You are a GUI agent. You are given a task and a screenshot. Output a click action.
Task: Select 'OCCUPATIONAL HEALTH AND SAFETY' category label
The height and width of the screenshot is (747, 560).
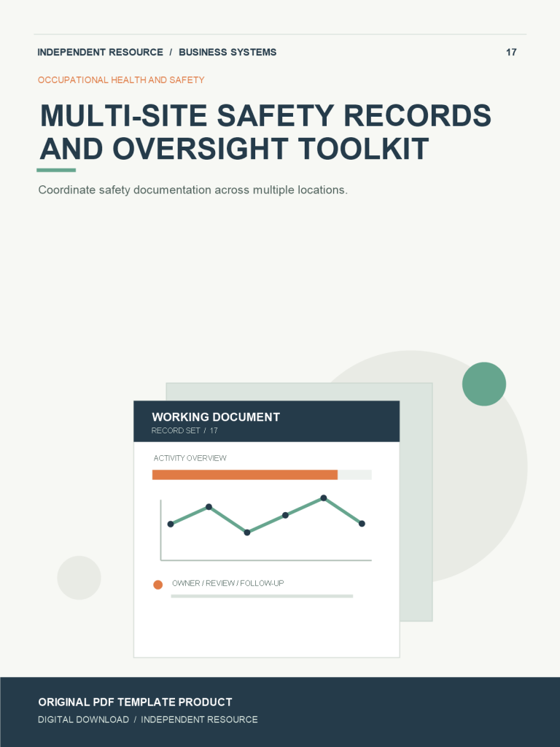[121, 80]
